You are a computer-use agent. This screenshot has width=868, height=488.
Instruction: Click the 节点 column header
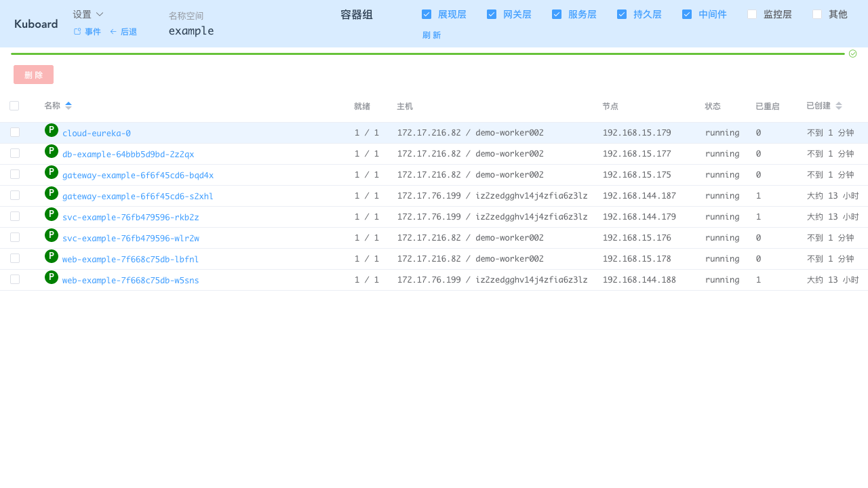[610, 106]
